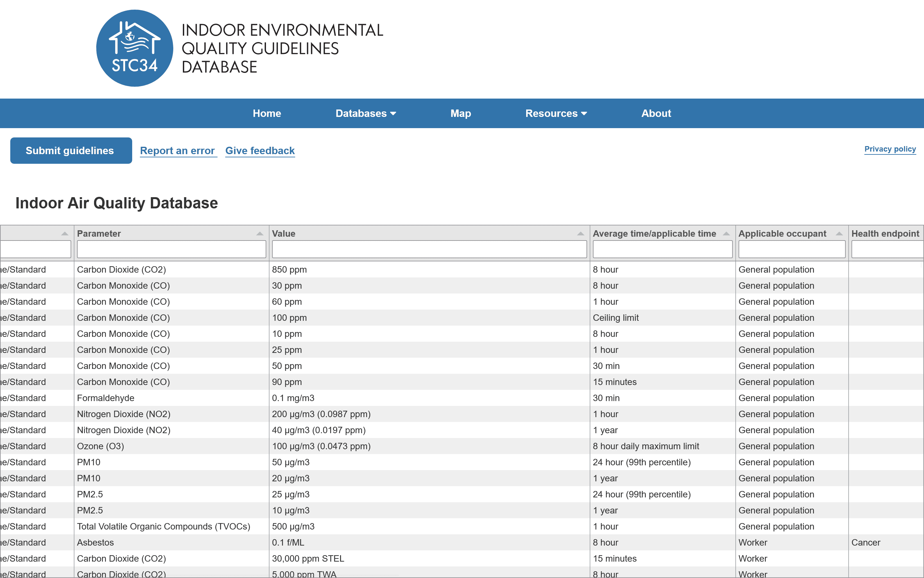The width and height of the screenshot is (924, 578).
Task: Select the 90 ppm value cell
Action: (x=429, y=382)
